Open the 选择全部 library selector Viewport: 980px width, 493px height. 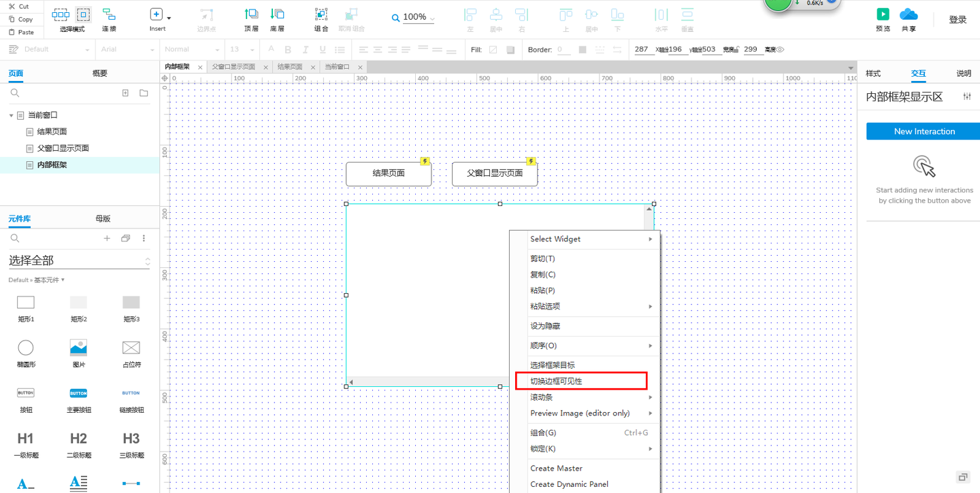[x=79, y=260]
